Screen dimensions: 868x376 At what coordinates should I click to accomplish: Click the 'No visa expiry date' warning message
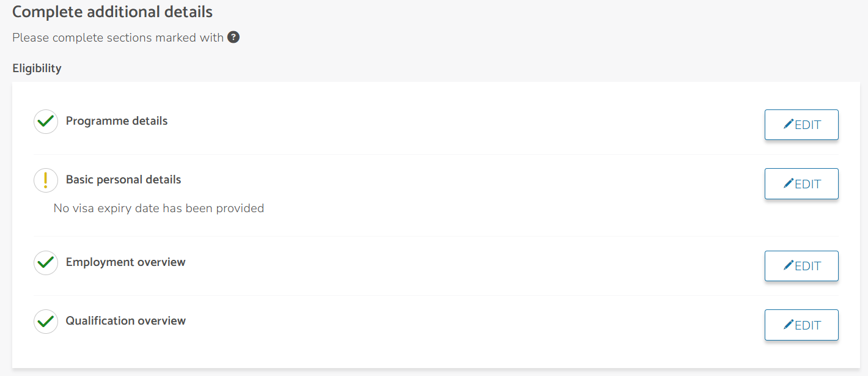(159, 208)
